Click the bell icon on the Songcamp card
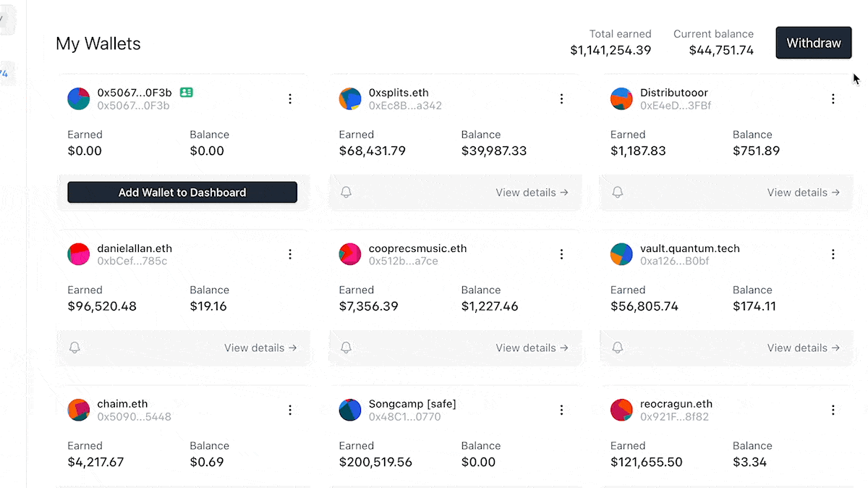This screenshot has height=488, width=868. [346, 486]
